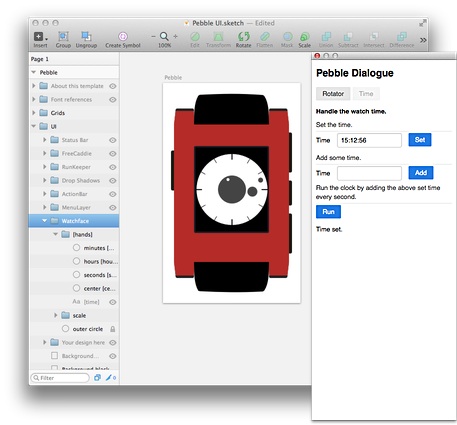Select the Rotate tool

click(x=244, y=36)
